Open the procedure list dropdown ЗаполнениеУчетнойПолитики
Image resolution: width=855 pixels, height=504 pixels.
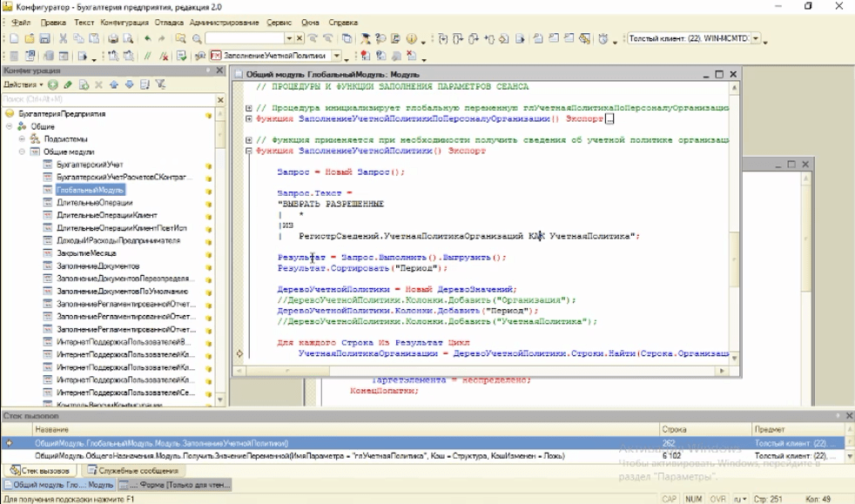[x=337, y=56]
